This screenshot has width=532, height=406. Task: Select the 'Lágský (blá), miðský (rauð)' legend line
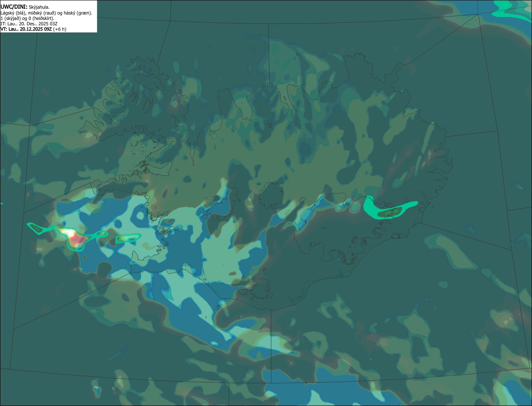coord(47,13)
